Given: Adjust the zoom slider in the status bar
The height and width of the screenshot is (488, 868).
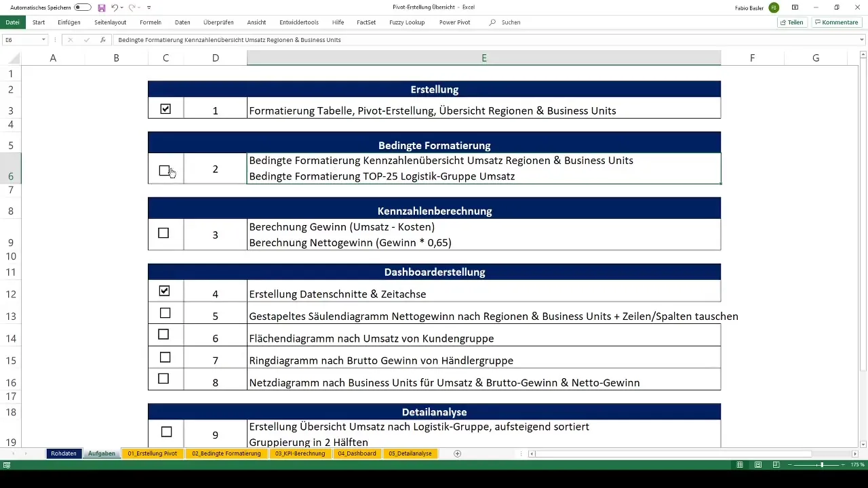Looking at the screenshot, I should coord(822,465).
